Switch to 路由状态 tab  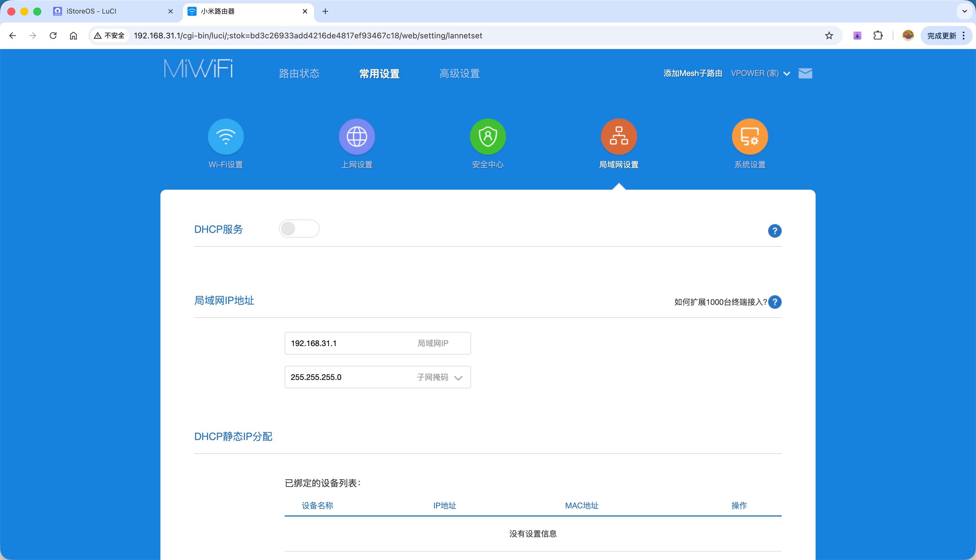click(299, 73)
